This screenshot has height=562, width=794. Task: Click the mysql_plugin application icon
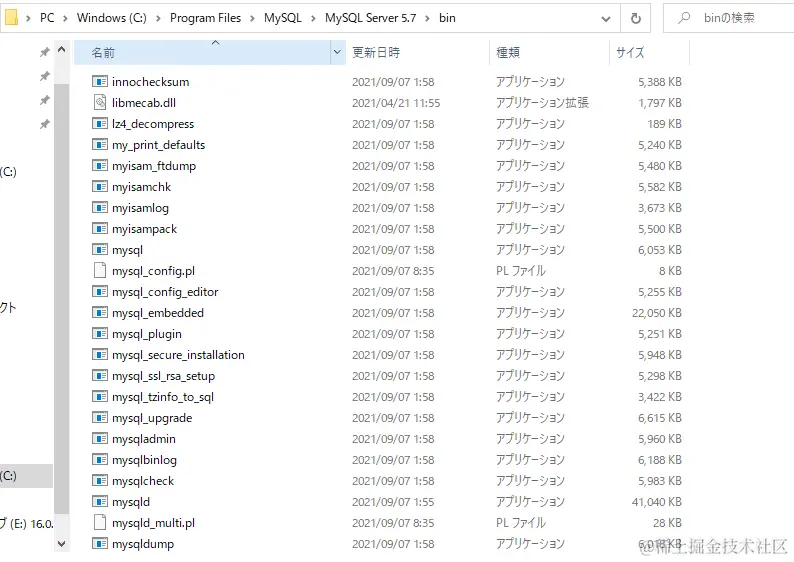100,334
